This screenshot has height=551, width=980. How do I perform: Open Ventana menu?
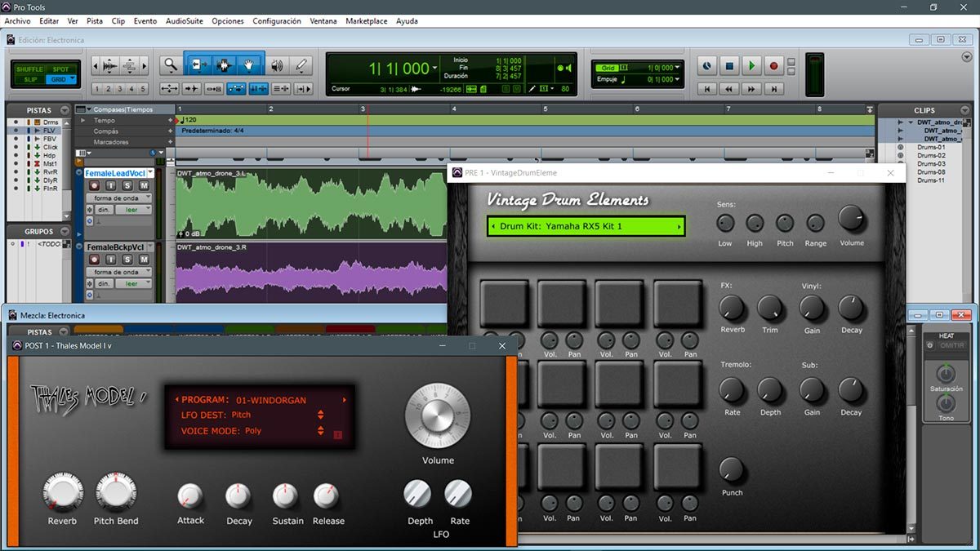tap(323, 21)
